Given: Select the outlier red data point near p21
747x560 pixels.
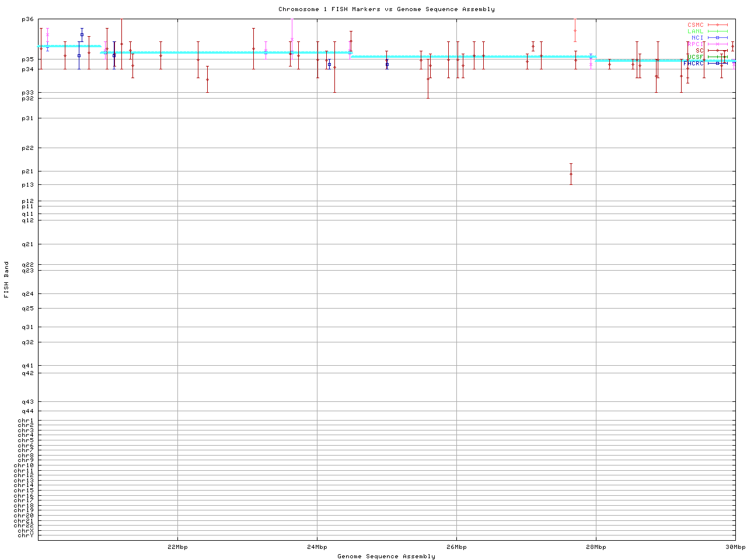Looking at the screenshot, I should click(571, 174).
